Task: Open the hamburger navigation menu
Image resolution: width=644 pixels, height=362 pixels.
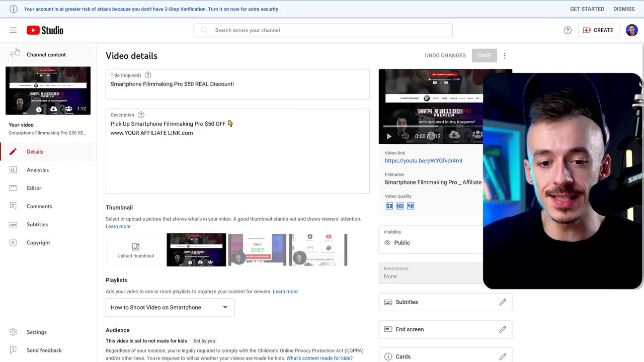Action: (x=13, y=30)
